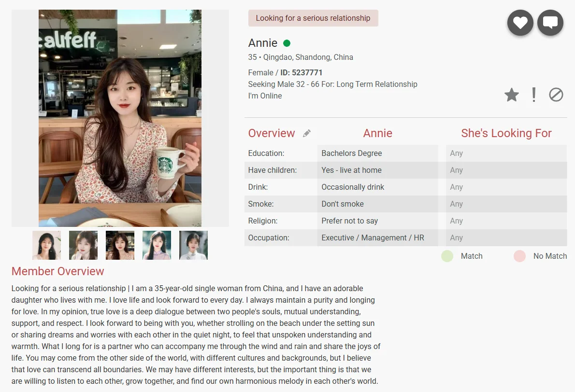
Task: Click the main profile photo
Action: (x=120, y=118)
